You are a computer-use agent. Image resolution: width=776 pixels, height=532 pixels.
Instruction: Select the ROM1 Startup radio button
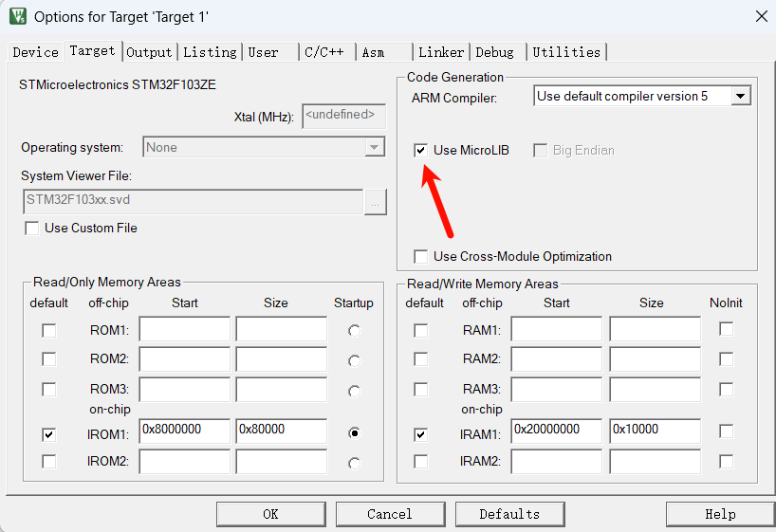[x=354, y=330]
